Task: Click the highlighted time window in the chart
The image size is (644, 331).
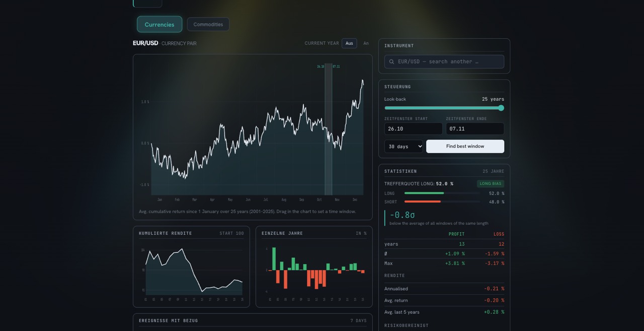Action: [328, 129]
